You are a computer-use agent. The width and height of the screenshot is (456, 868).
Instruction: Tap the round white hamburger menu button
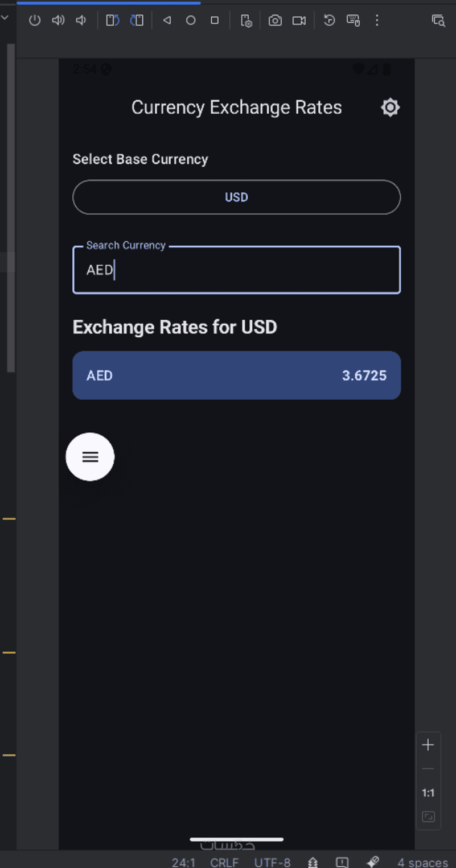[x=90, y=457]
